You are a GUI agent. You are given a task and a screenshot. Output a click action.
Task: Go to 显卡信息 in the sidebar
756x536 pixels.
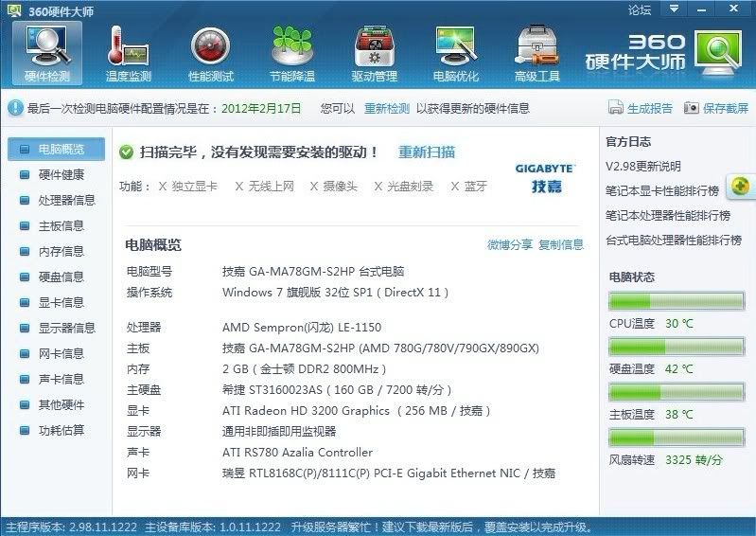61,302
